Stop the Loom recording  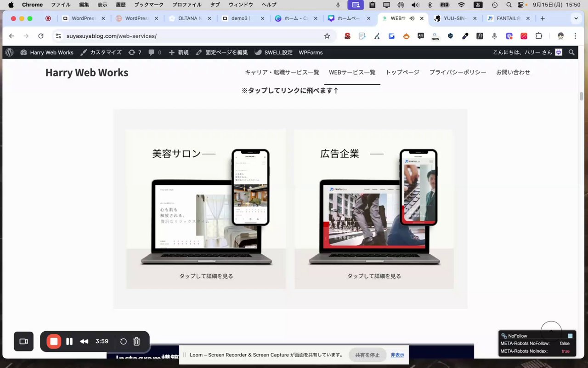(x=54, y=341)
